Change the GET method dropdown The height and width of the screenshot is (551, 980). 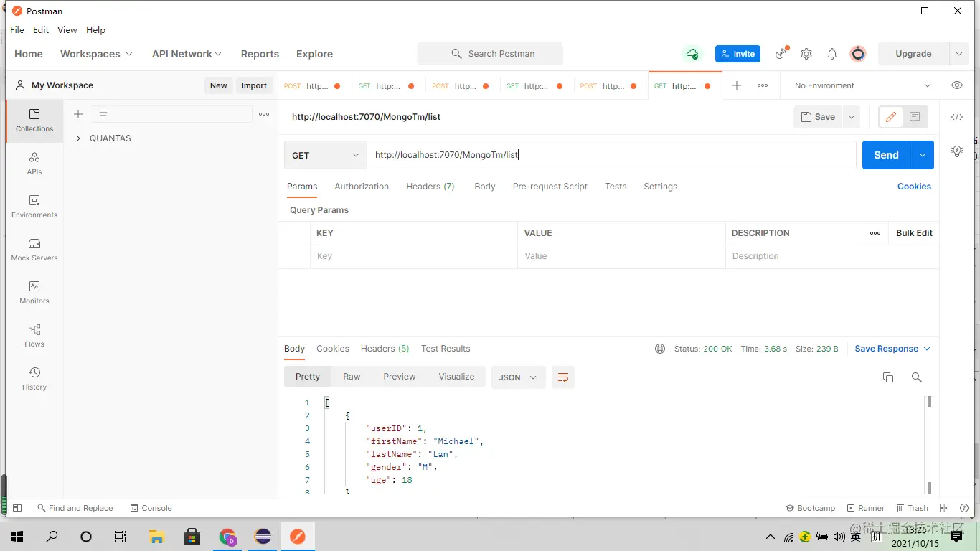click(x=326, y=155)
